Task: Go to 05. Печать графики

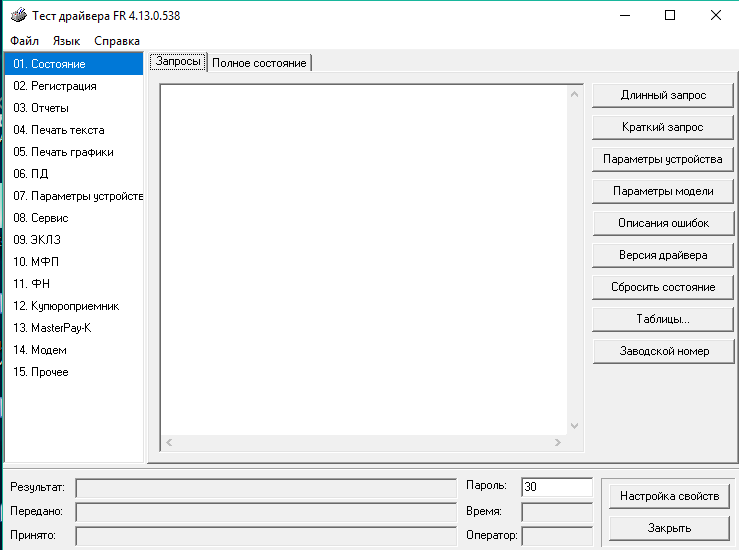Action: [x=74, y=152]
